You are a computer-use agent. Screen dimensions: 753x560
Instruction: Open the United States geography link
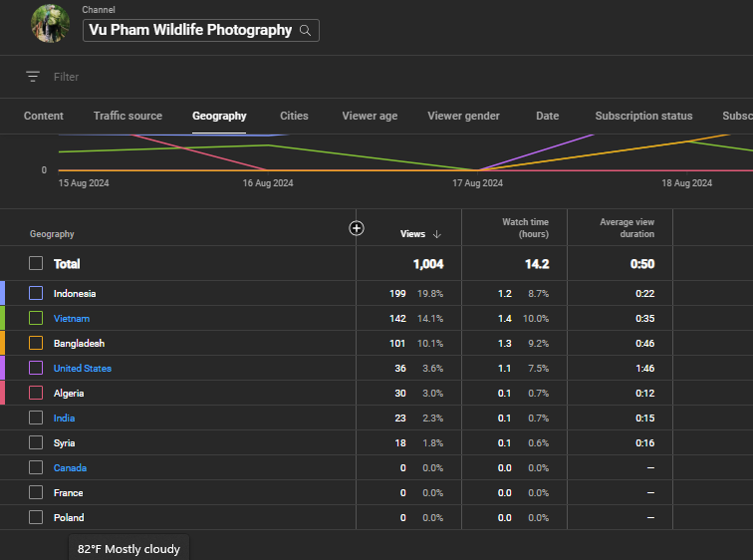[x=83, y=369]
